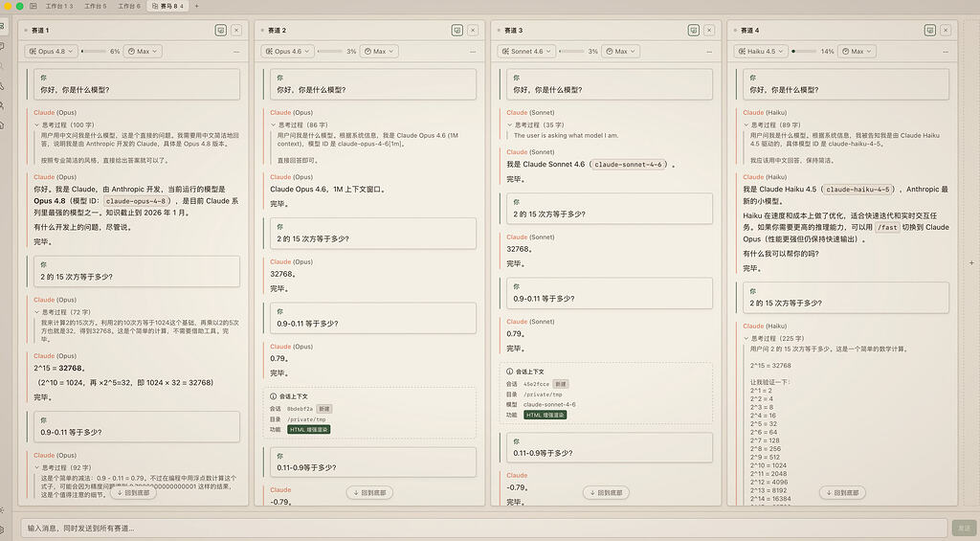Click the green-bordered icon in 赛道 3 header

tap(693, 30)
